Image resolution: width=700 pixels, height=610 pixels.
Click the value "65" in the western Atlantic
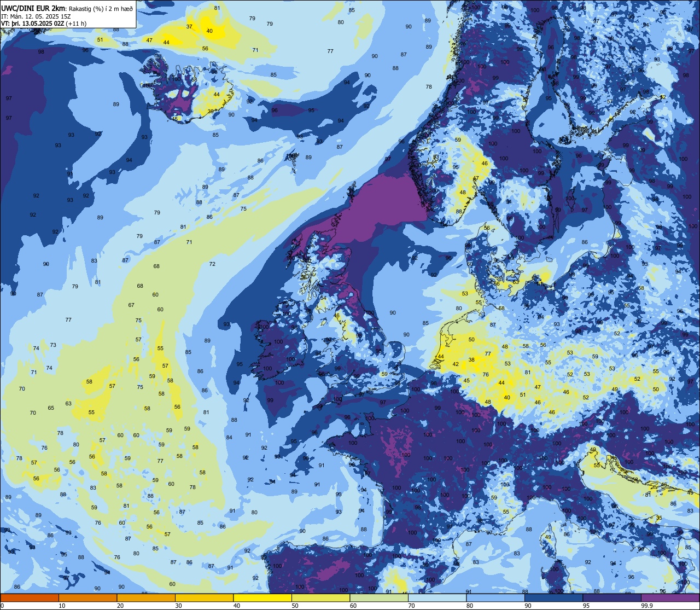(x=51, y=408)
